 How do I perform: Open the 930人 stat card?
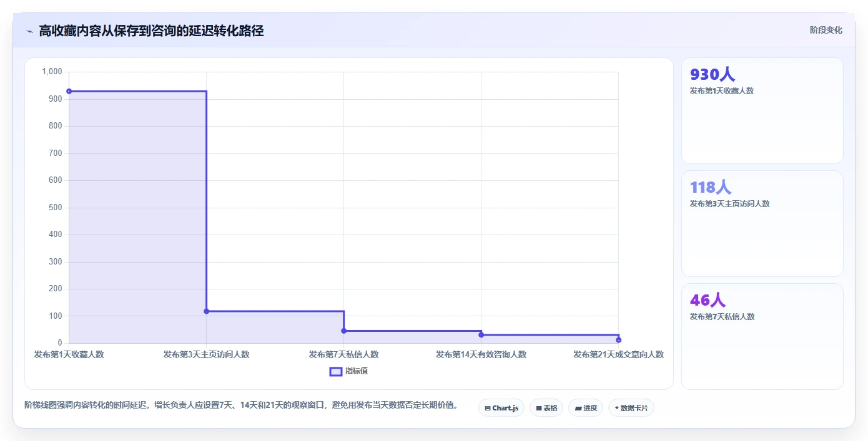click(762, 110)
